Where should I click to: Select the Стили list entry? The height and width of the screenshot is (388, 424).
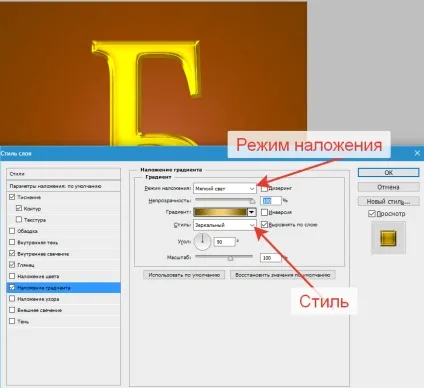tap(63, 174)
